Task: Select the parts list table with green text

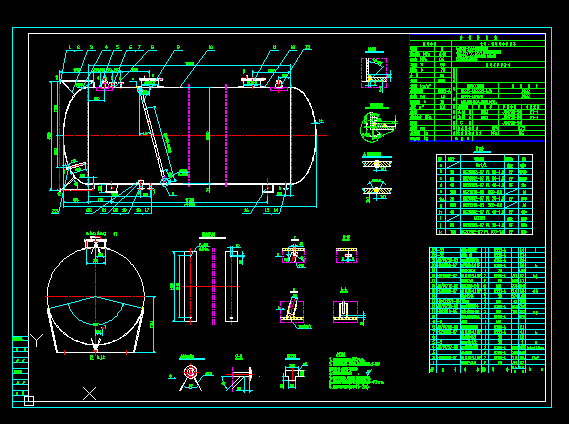Action: (x=487, y=310)
